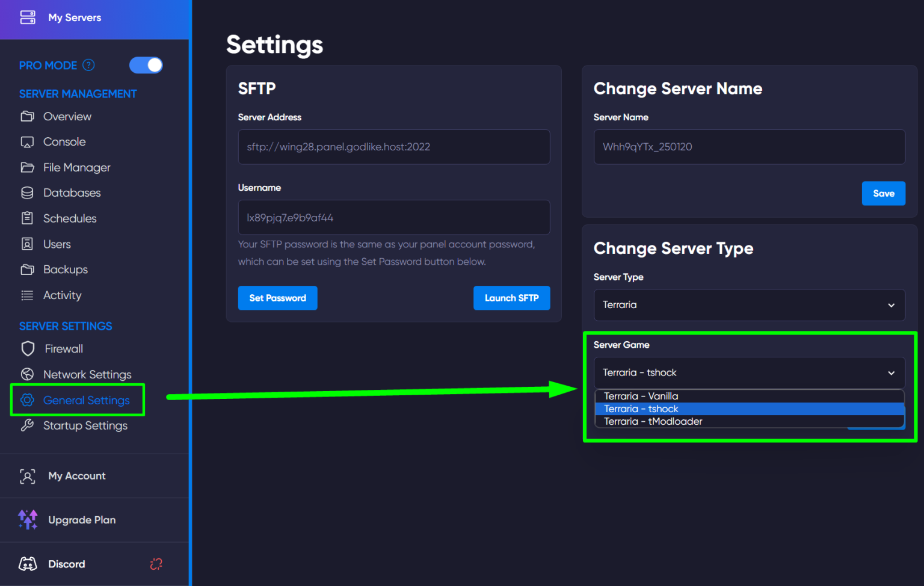View the Activity log
The width and height of the screenshot is (924, 586).
pos(62,295)
